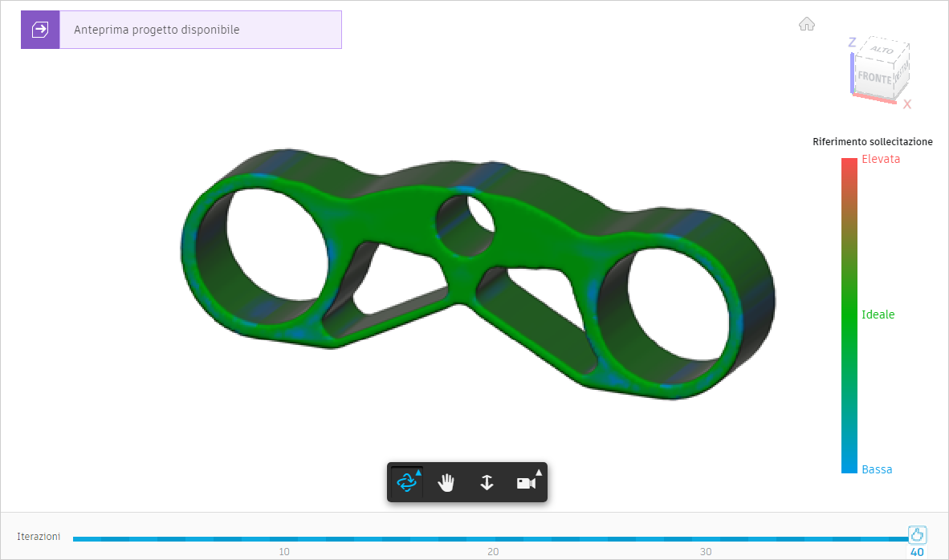Click the purple export preview arrow icon
Viewport: 949px width, 560px height.
click(40, 30)
